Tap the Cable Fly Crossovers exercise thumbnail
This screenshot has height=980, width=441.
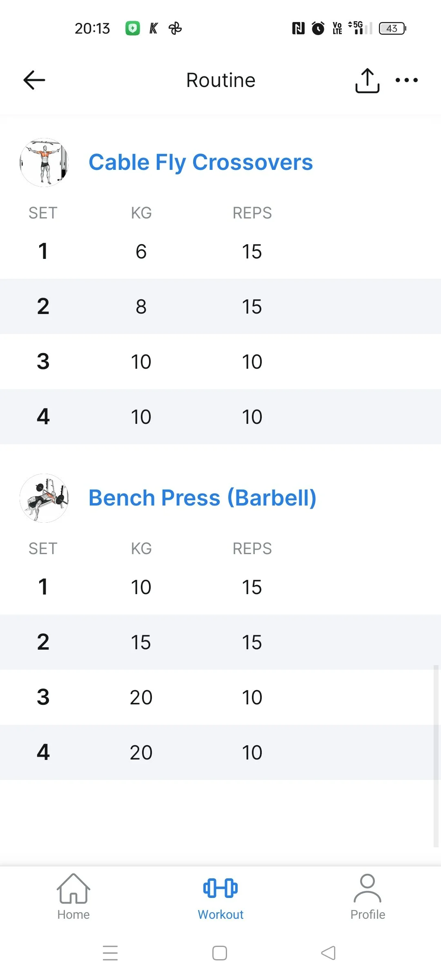point(44,163)
